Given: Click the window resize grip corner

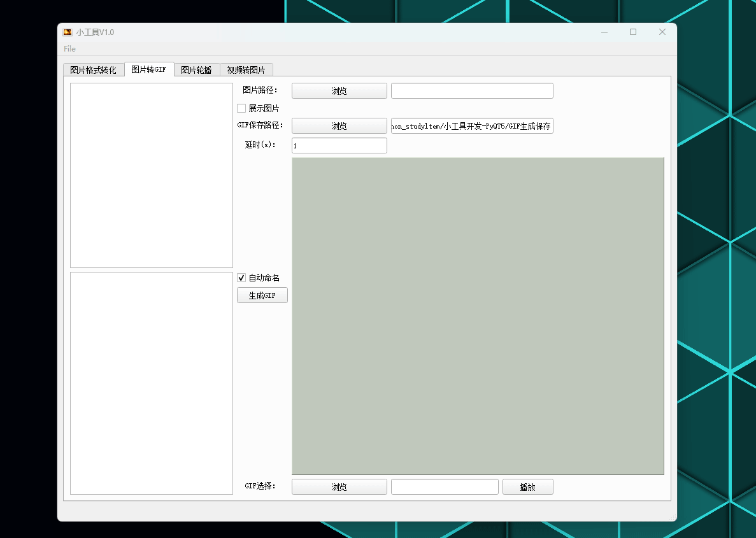Looking at the screenshot, I should coord(673,517).
